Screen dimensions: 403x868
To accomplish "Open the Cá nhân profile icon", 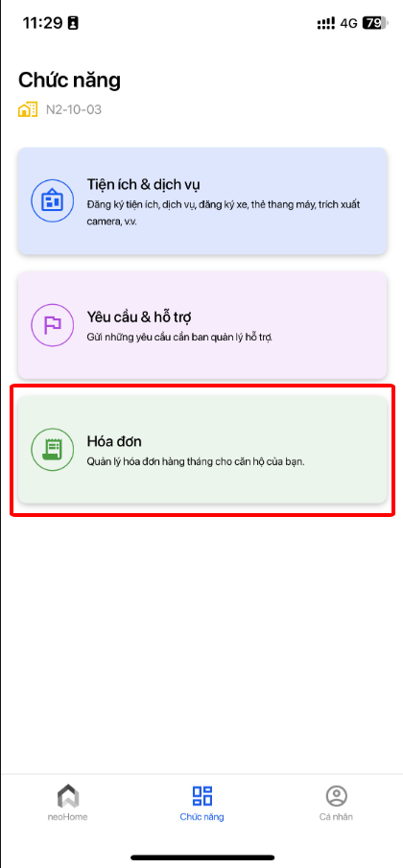I will (x=336, y=796).
